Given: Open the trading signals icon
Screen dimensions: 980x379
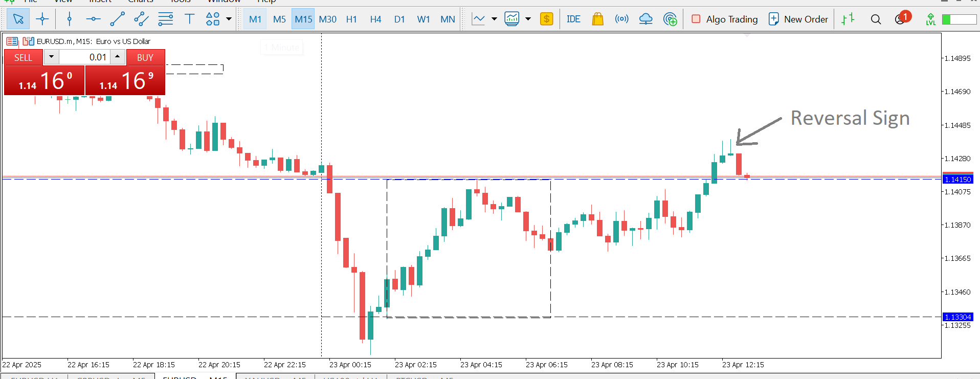Looking at the screenshot, I should [621, 19].
